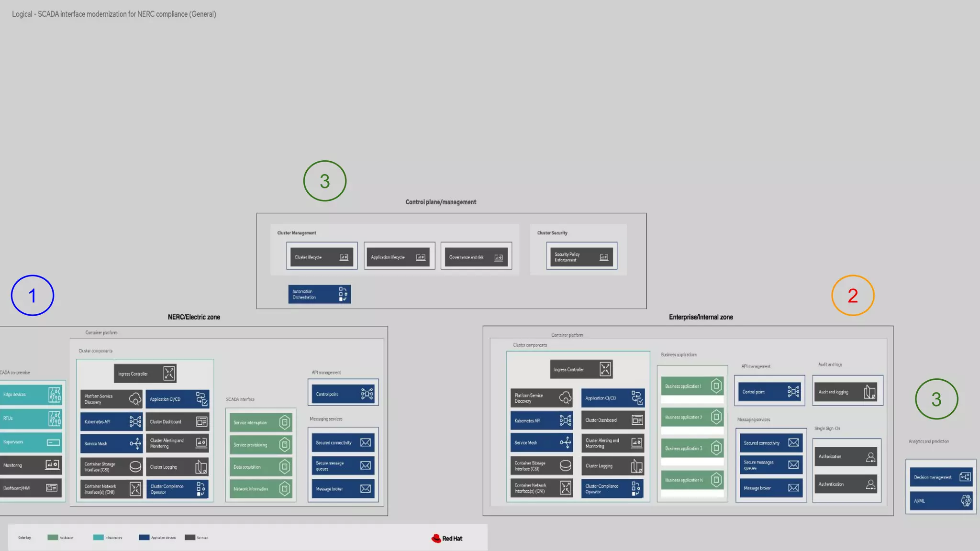Click the Authorization user icon

870,457
